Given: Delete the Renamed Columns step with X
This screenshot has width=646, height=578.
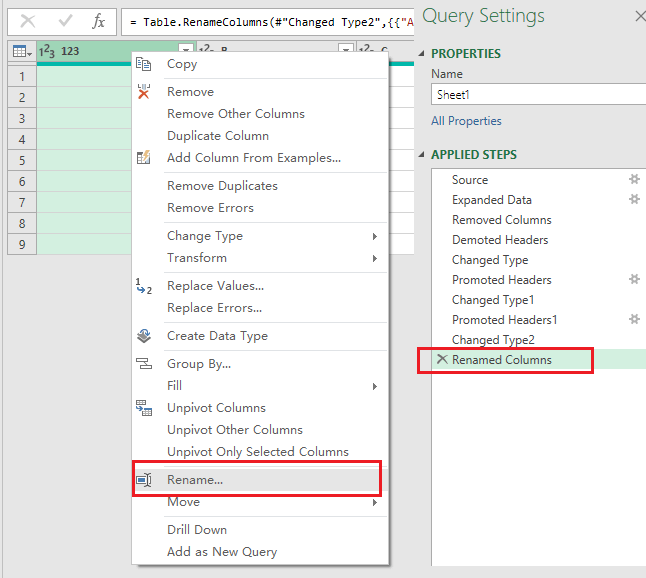Looking at the screenshot, I should [x=442, y=359].
